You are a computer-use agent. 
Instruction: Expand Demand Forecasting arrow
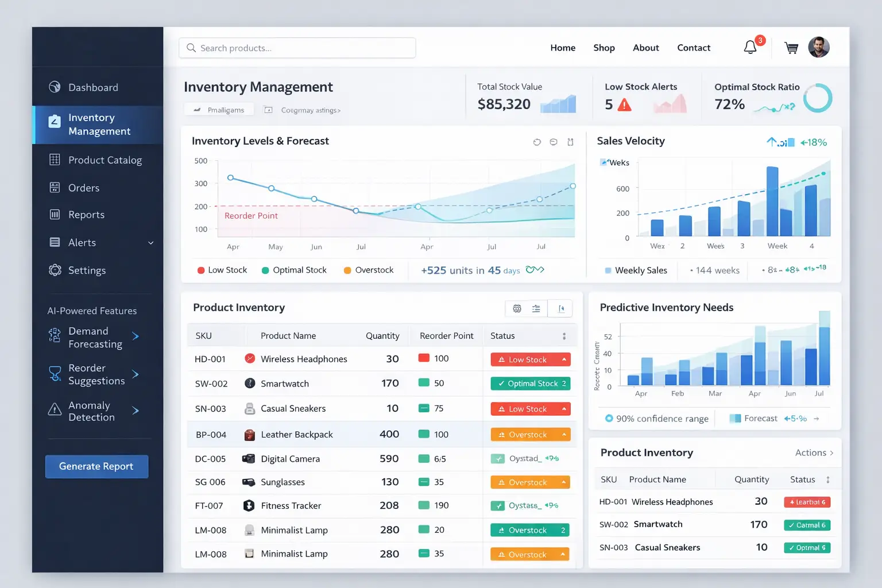pyautogui.click(x=136, y=336)
